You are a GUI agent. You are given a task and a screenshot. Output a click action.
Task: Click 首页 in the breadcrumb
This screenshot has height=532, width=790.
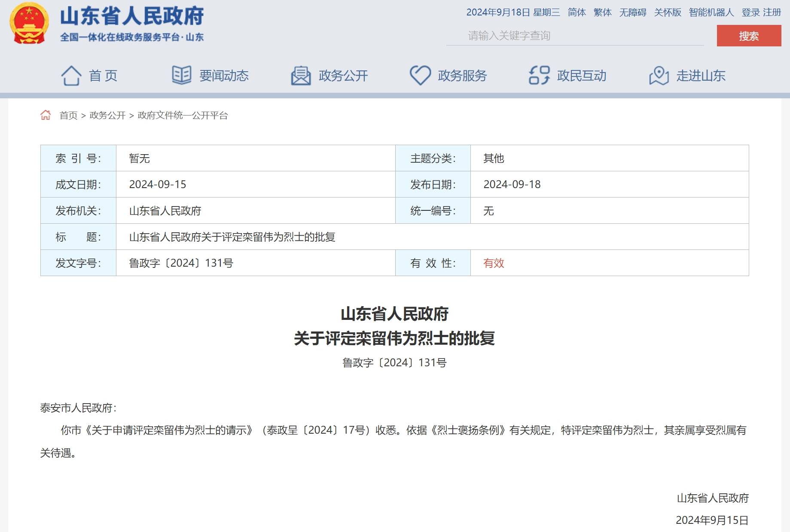click(68, 115)
